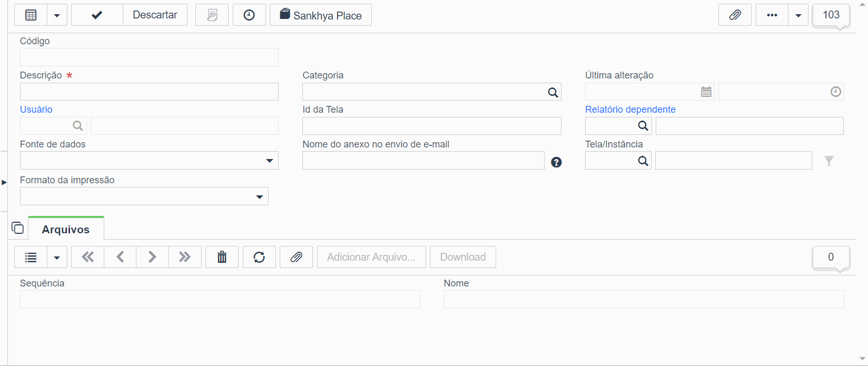Expand the dropdown next to three-dots menu
This screenshot has width=868, height=366.
click(x=798, y=15)
